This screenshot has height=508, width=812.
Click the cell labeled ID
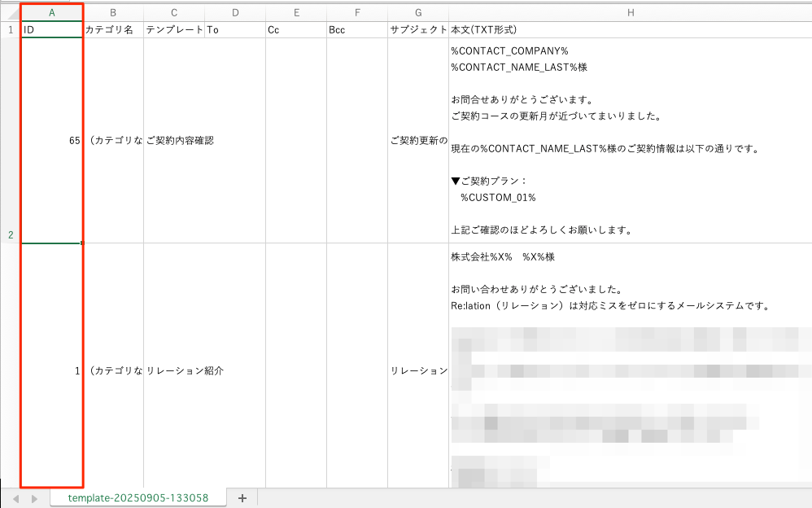coord(52,30)
